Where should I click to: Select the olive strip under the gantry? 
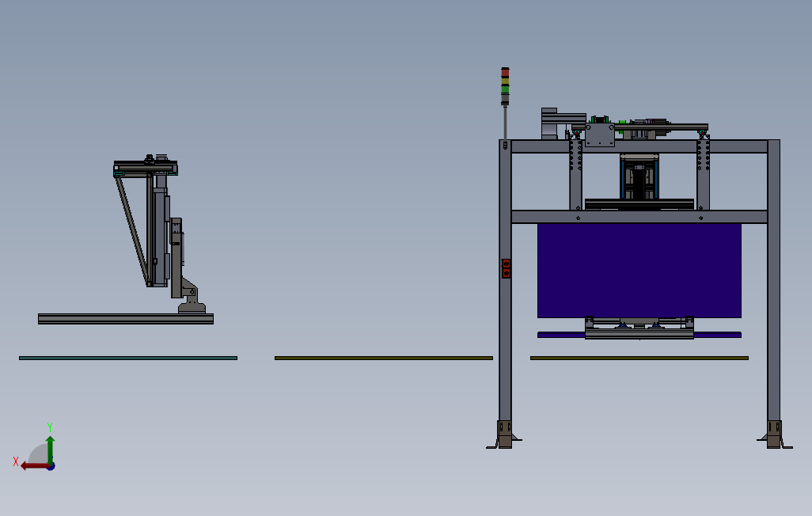[x=639, y=358]
